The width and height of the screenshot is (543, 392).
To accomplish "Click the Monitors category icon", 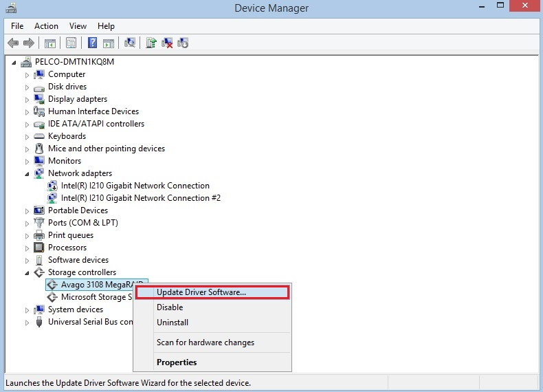I will tap(39, 161).
